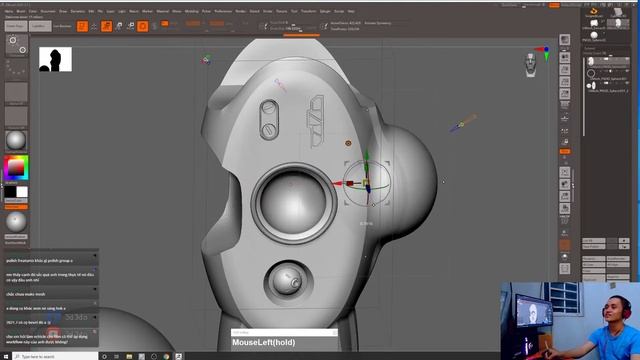
Task: Click the Actual size icon
Action: 564,82
